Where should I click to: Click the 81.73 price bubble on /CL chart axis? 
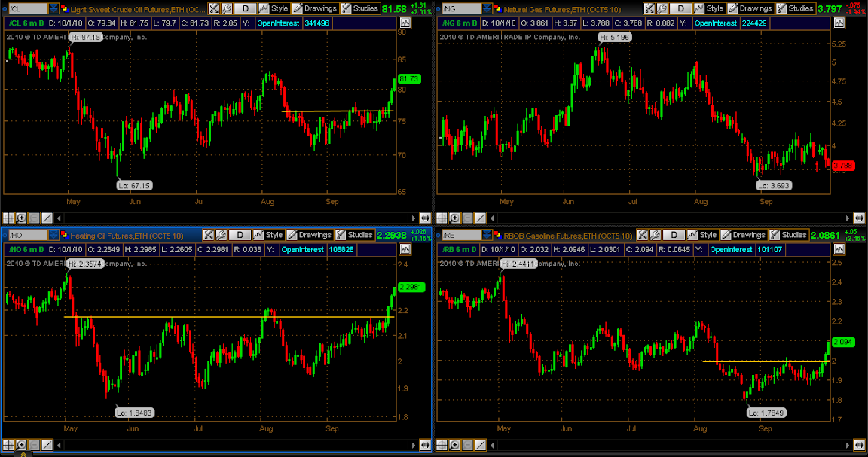[x=409, y=79]
